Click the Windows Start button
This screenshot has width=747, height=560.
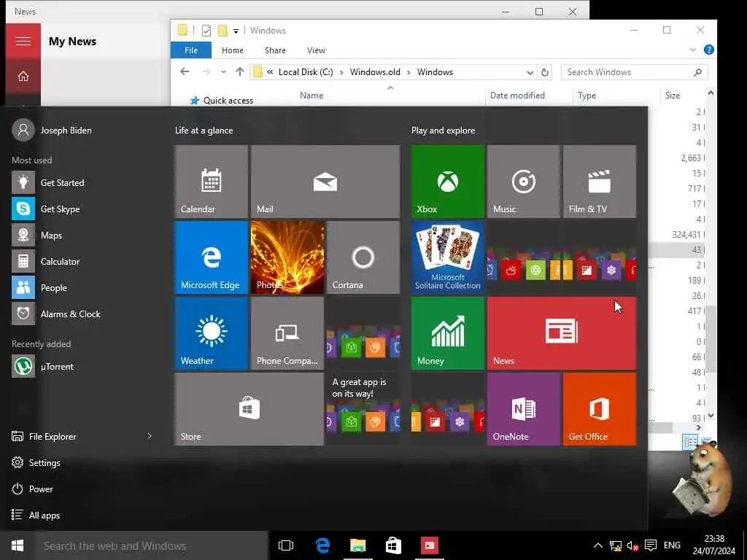[x=18, y=545]
